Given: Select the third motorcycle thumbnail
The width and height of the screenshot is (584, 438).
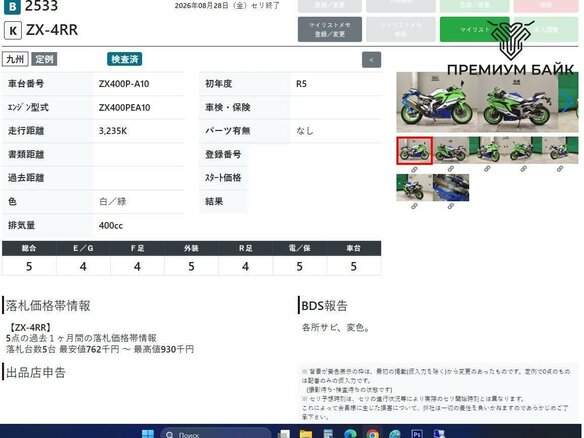Looking at the screenshot, I should coord(487,150).
